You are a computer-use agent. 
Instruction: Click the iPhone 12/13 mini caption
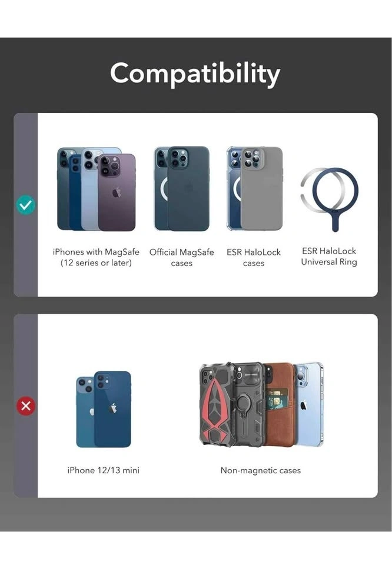point(104,470)
